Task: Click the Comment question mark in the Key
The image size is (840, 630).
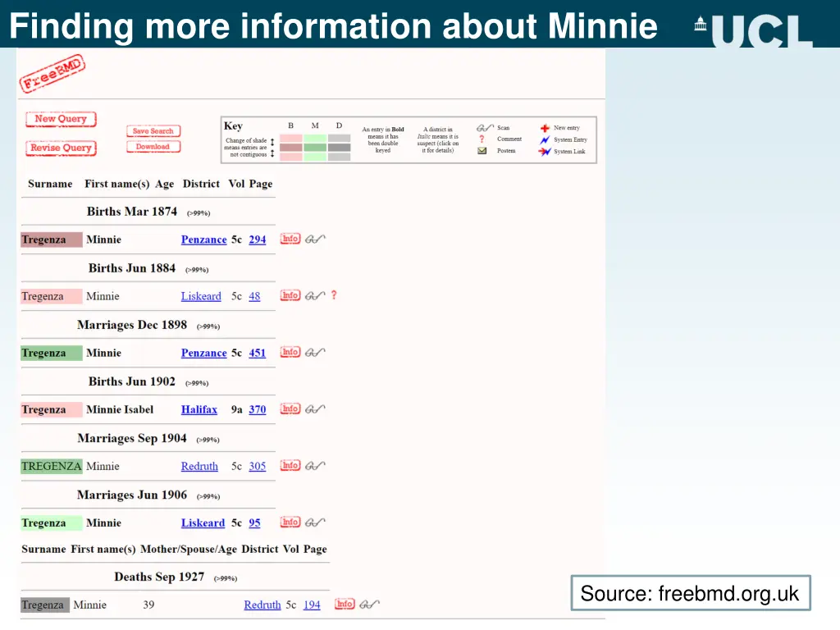Action: 482,139
